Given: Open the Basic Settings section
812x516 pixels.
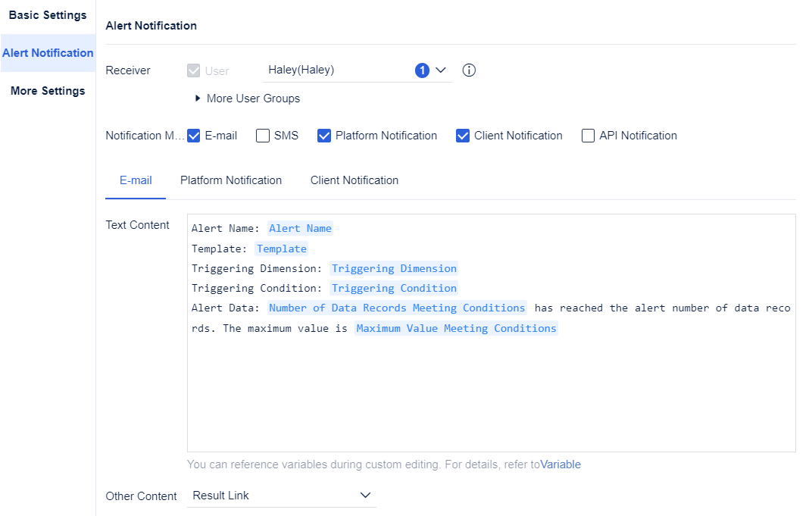Looking at the screenshot, I should point(48,15).
